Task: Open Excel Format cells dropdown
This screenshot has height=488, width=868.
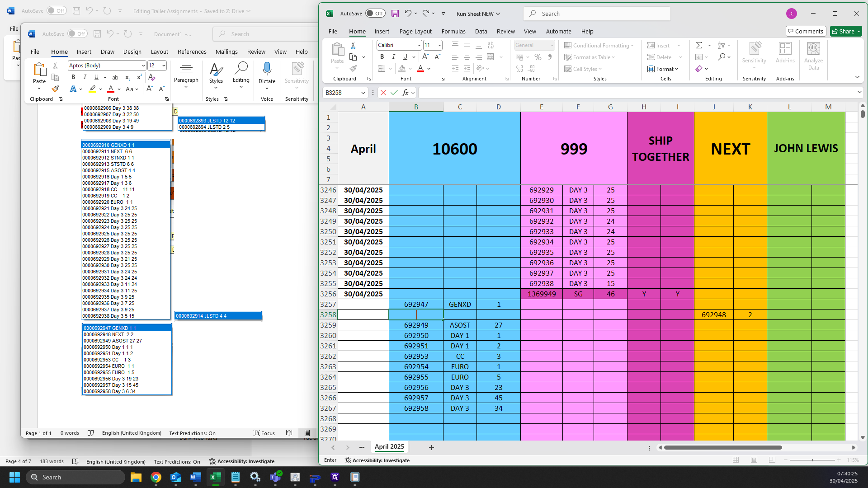Action: coord(663,69)
